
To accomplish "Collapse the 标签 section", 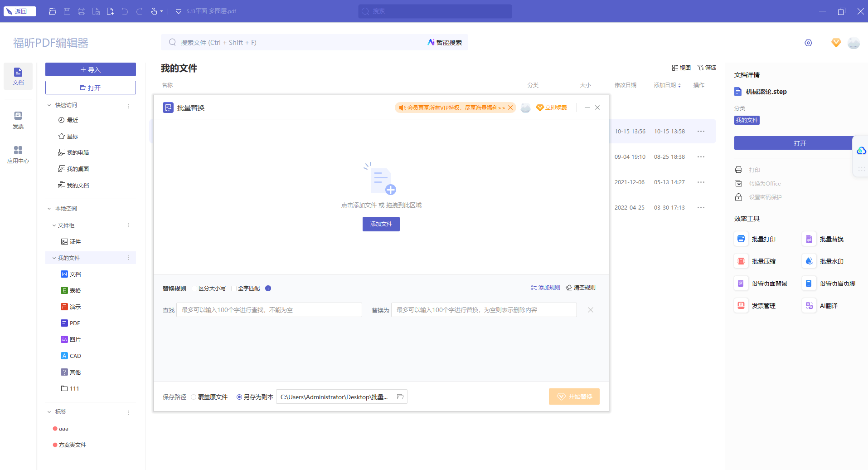I will pos(49,412).
